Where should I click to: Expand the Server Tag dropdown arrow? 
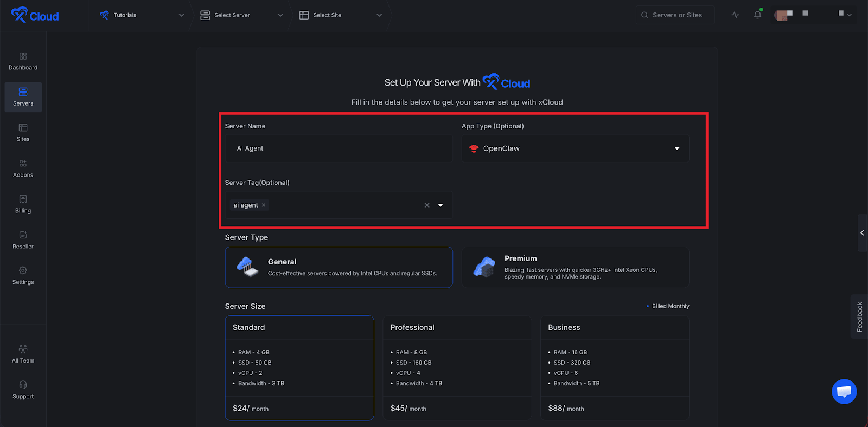441,205
